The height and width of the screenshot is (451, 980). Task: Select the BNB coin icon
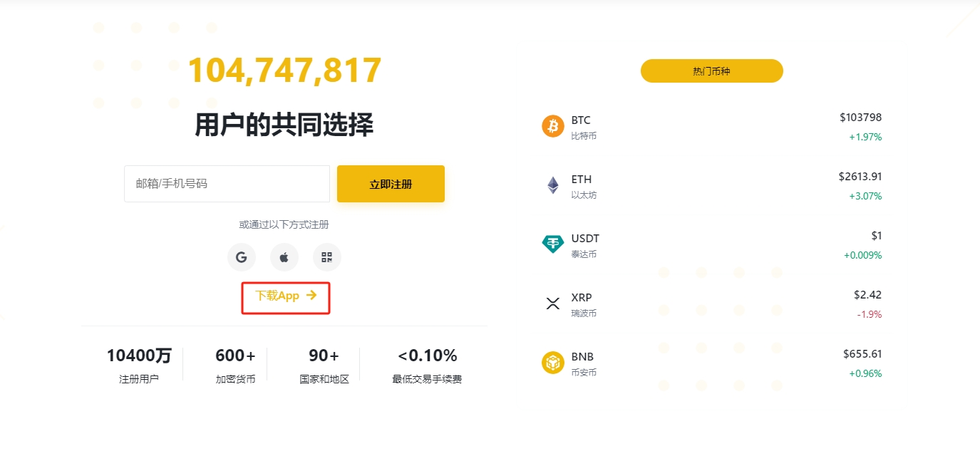[552, 362]
